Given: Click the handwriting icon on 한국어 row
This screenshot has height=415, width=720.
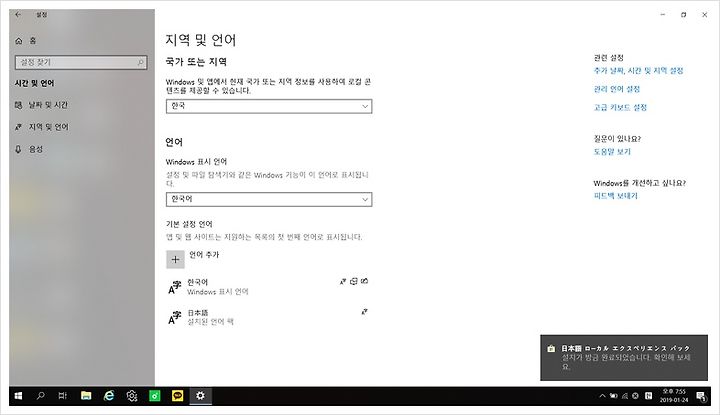Looking at the screenshot, I should coord(365,281).
